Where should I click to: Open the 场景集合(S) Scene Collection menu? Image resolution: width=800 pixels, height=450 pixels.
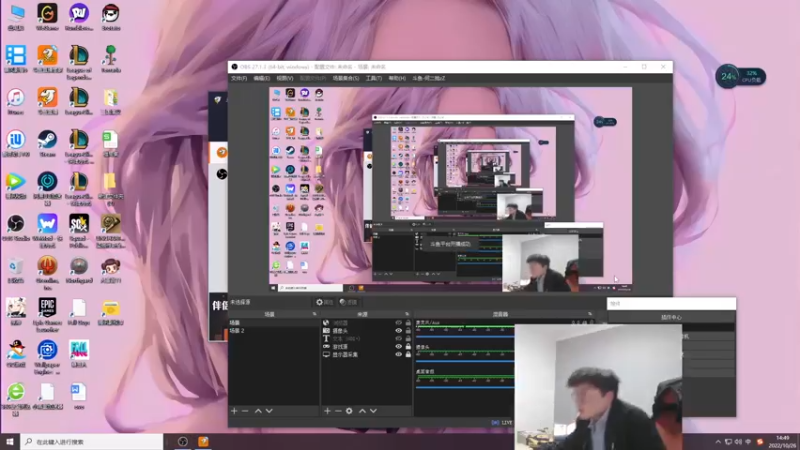click(x=346, y=79)
